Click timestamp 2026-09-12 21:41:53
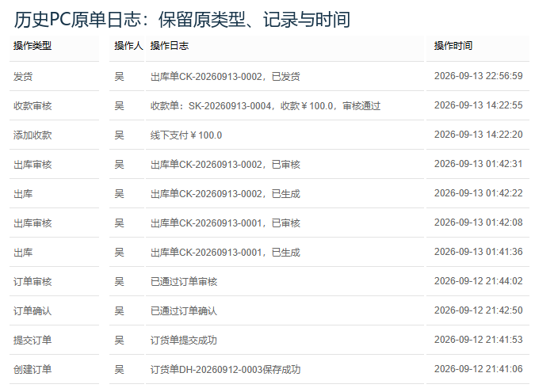 pos(479,340)
